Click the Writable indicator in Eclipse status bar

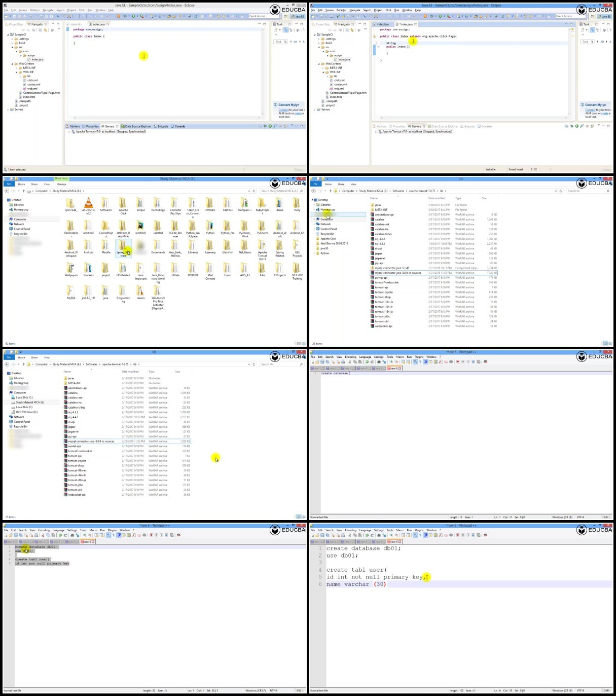491,169
